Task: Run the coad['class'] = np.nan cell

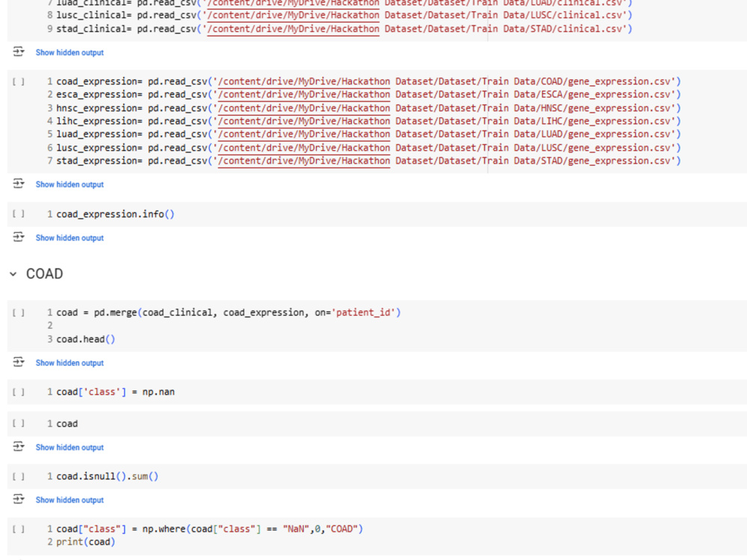Action: point(19,392)
